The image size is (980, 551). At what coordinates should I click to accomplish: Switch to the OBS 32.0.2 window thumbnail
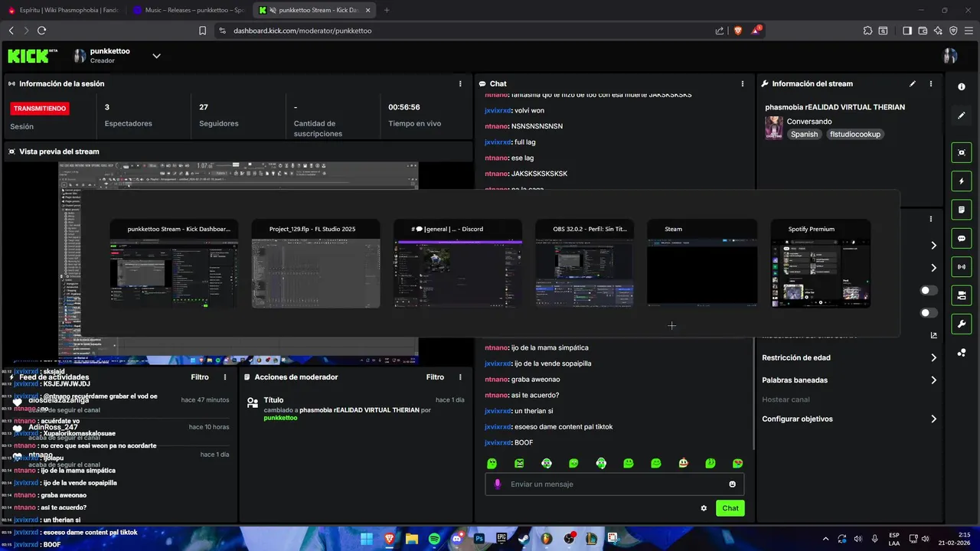click(x=584, y=264)
